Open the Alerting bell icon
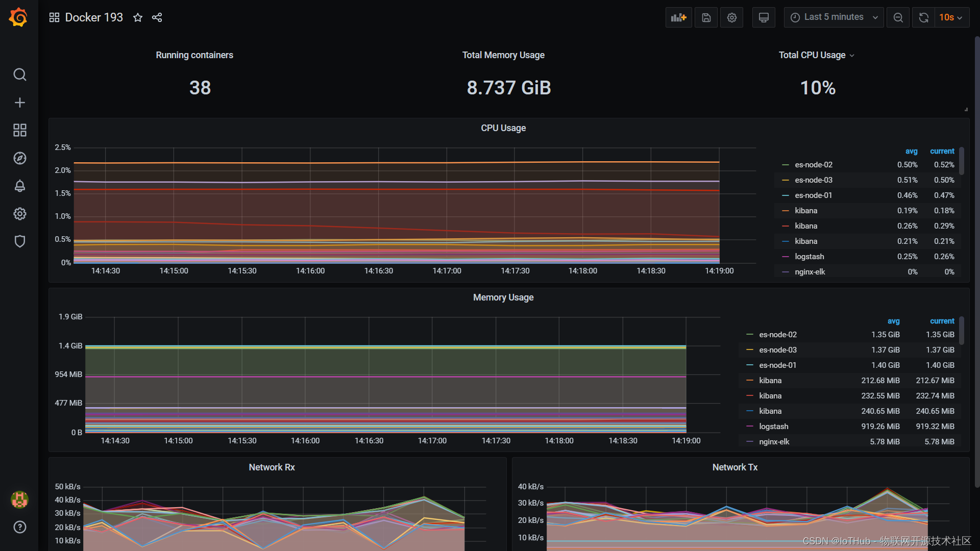This screenshot has width=980, height=551. 19,186
